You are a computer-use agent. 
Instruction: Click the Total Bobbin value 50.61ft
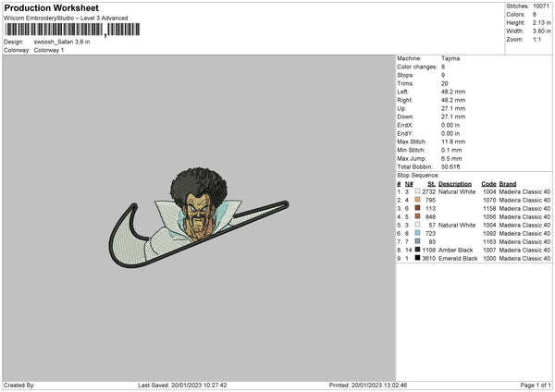450,167
